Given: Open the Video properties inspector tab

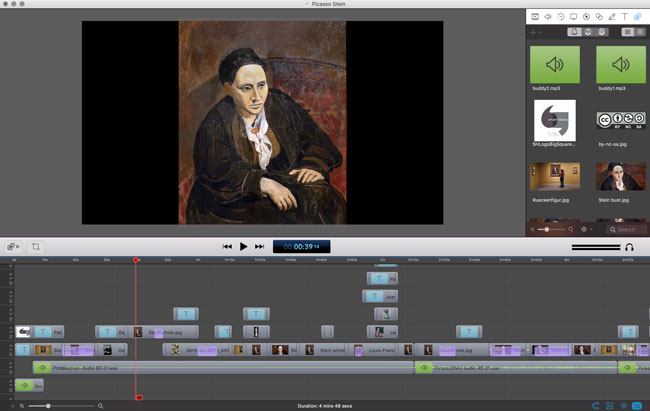Looking at the screenshot, I should point(535,17).
